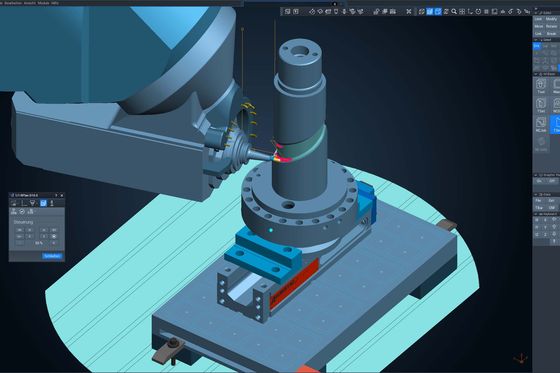Screen dimensions: 560x373
Task: Switch the On toggle in the right panel
Action: (539, 181)
